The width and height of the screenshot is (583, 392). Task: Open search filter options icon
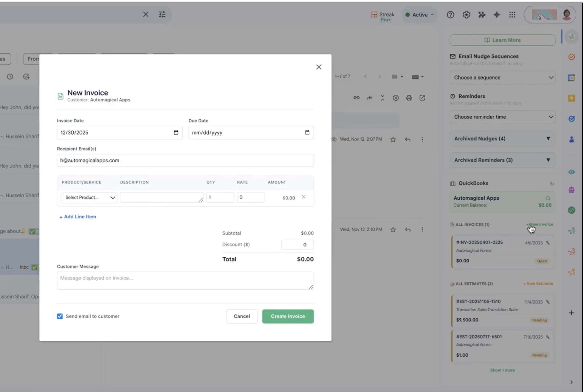tap(162, 14)
